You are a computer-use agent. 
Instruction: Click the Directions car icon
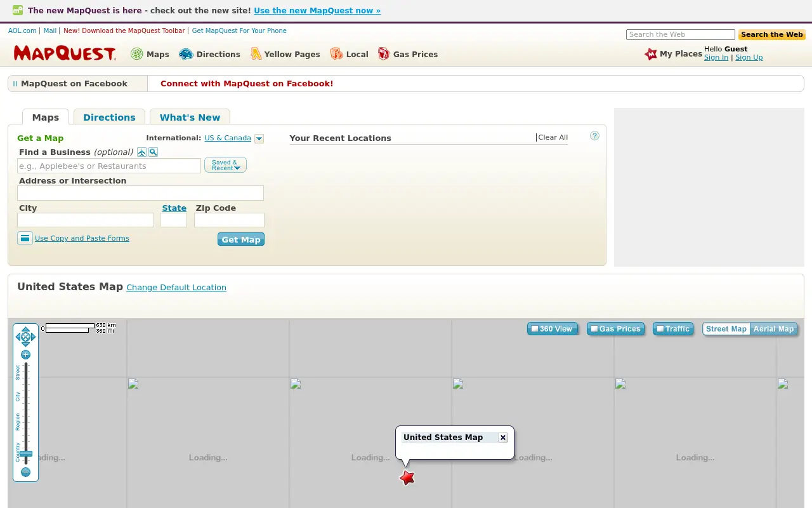186,54
